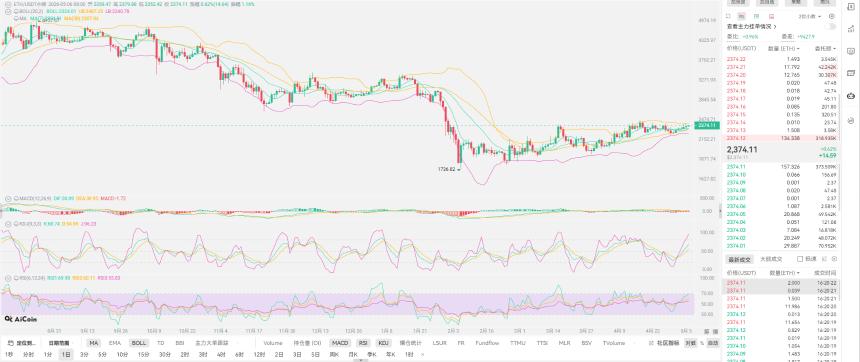860x362 pixels.
Task: Open the robot assistant icon in right sidebar
Action: tap(851, 96)
